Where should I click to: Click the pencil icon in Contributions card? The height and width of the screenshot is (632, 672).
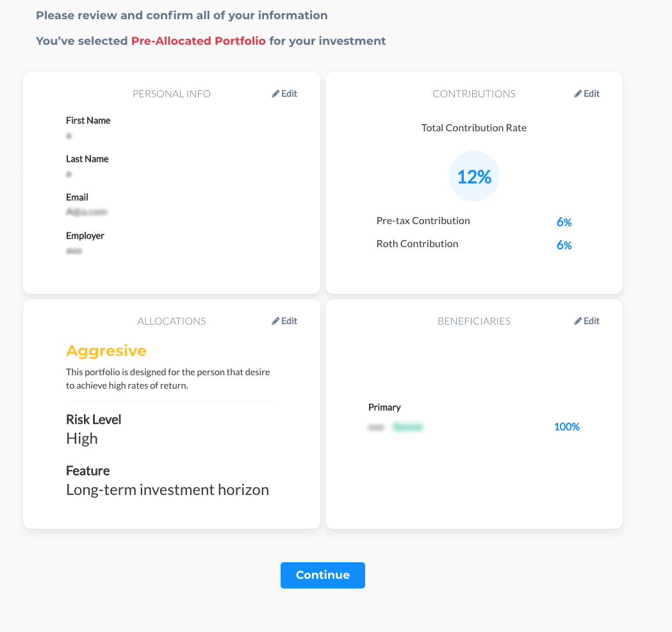578,94
